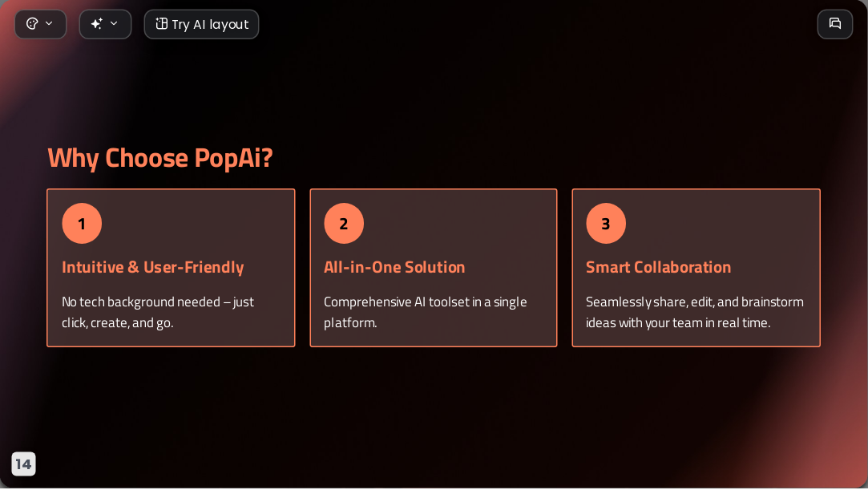Click the layout icon in Try AI layout
The image size is (868, 490).
[161, 24]
